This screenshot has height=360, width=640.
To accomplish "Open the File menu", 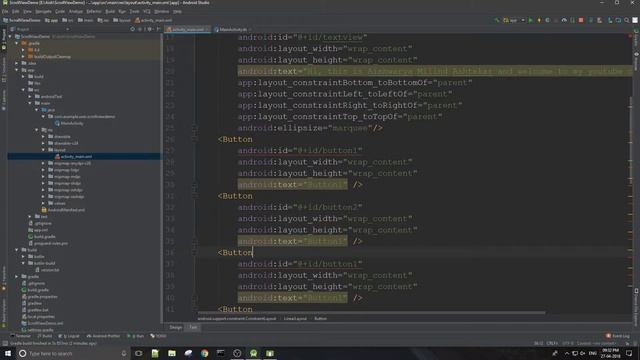I will pos(5,11).
